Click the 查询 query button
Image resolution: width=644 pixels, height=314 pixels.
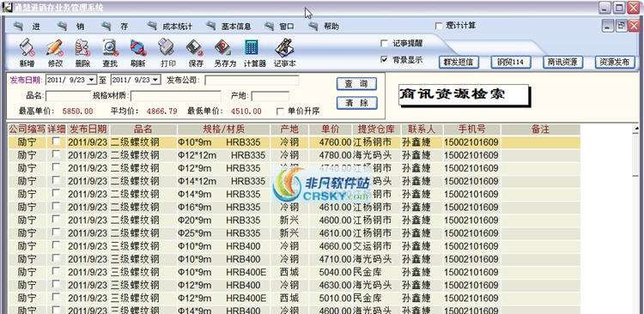pos(356,84)
